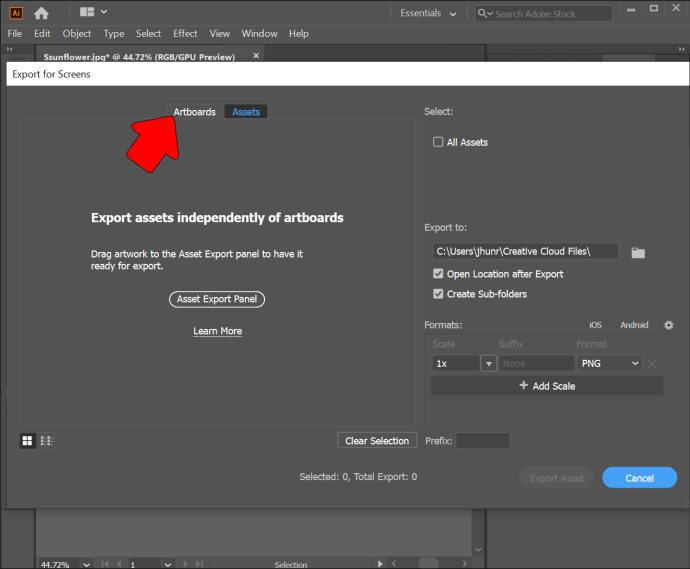Open the Essentials workspace dropdown

[428, 13]
